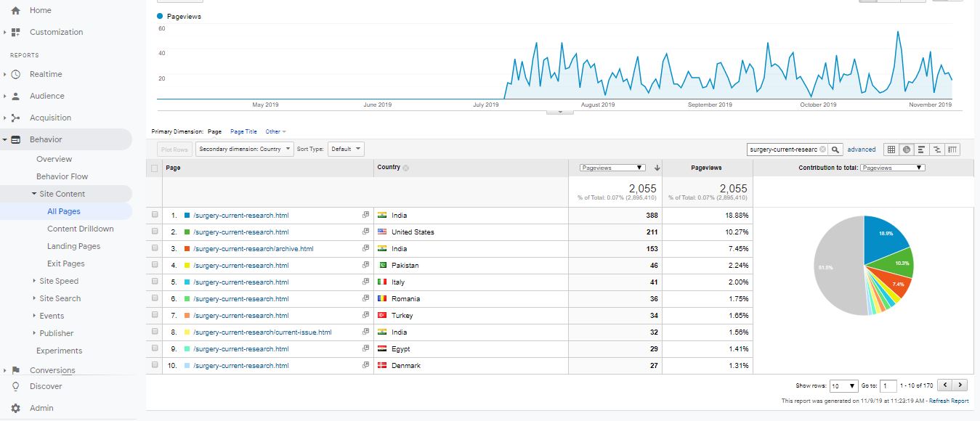Viewport: 980px width, 421px height.
Task: Switch to performance bar view
Action: tap(922, 150)
